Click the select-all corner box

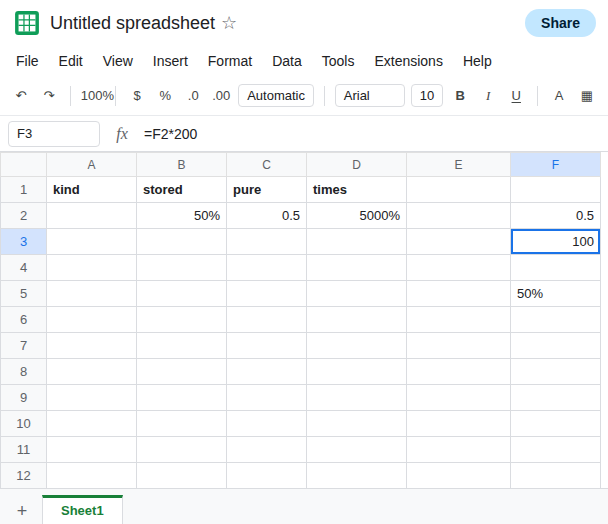click(x=24, y=165)
